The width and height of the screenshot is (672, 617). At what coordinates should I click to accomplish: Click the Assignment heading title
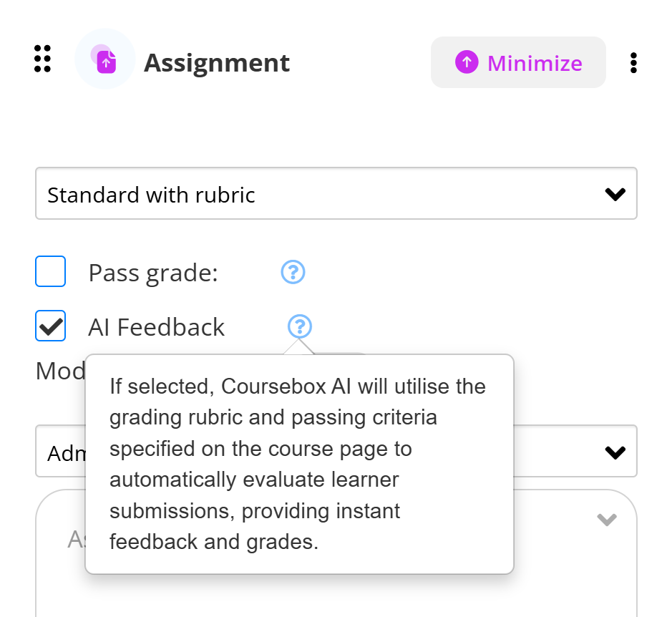[x=217, y=63]
